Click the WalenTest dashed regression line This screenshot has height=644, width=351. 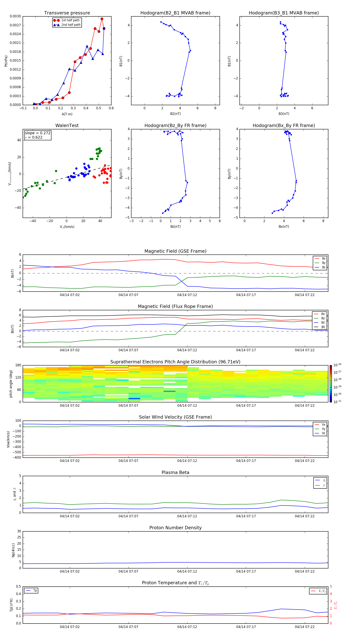coord(67,177)
